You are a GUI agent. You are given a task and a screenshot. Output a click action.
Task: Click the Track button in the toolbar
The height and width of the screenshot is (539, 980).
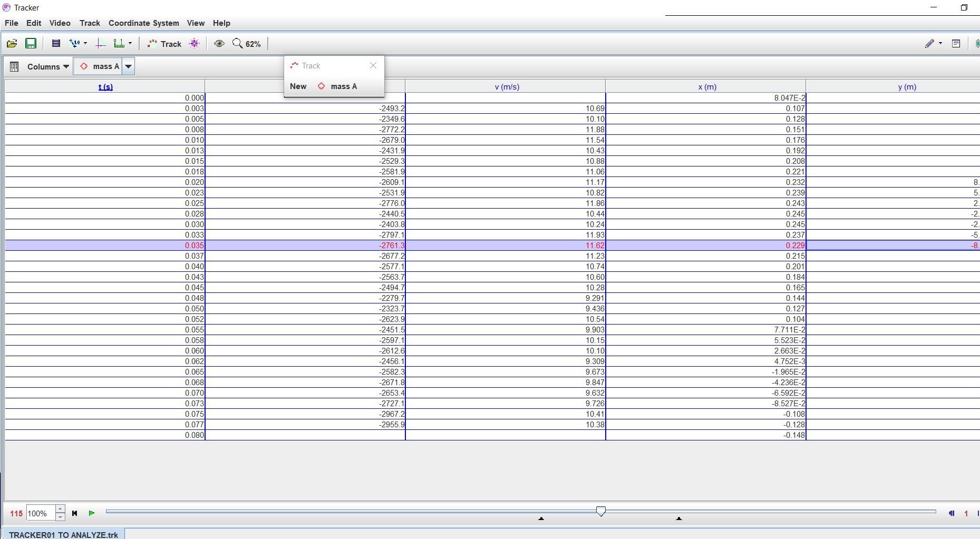coord(164,44)
